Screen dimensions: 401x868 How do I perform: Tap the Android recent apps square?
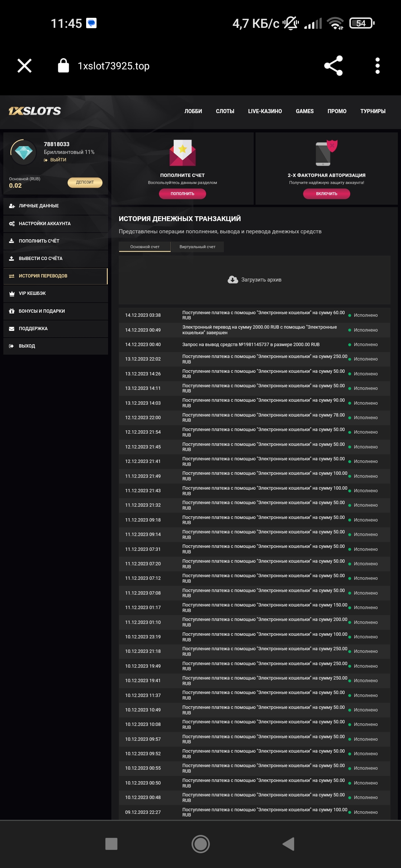111,844
